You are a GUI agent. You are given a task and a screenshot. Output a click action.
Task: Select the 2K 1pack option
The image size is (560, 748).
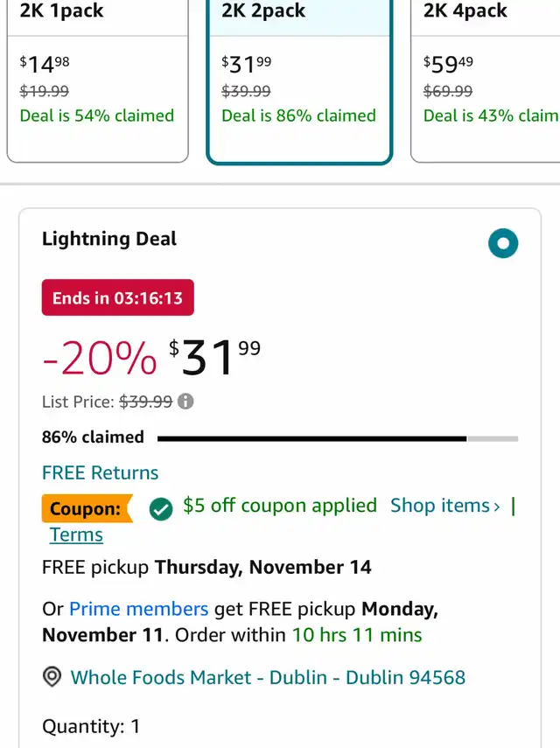click(97, 80)
